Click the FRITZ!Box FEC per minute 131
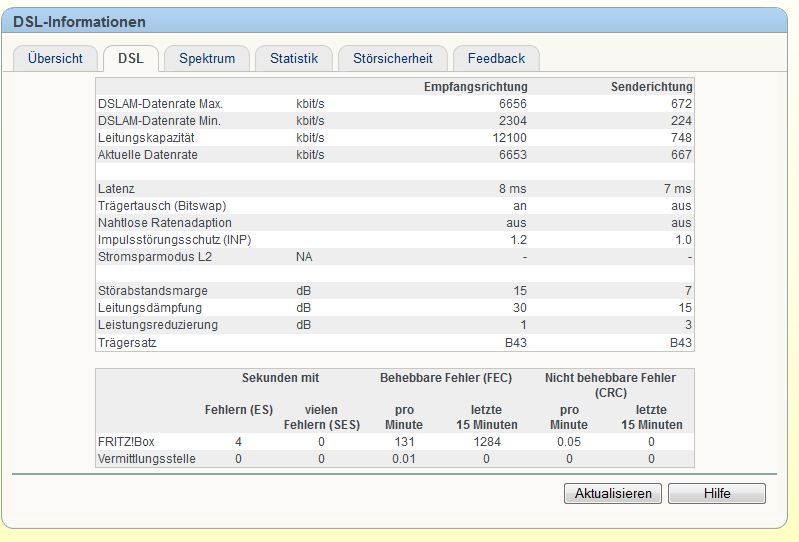 pos(404,442)
